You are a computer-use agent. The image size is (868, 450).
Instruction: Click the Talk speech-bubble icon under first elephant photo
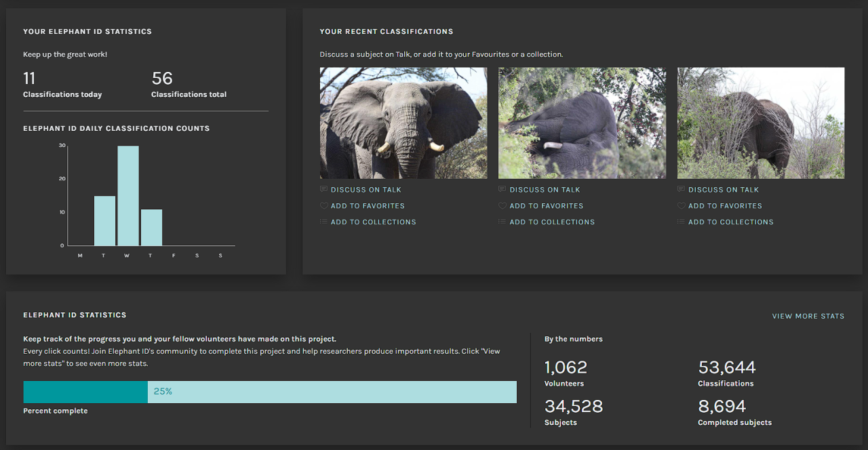pyautogui.click(x=323, y=190)
